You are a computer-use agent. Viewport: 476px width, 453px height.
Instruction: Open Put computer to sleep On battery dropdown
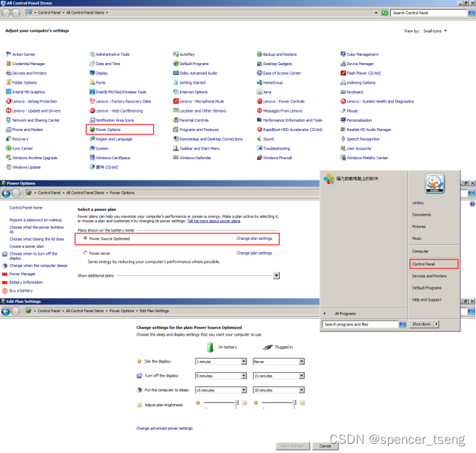[x=244, y=390]
